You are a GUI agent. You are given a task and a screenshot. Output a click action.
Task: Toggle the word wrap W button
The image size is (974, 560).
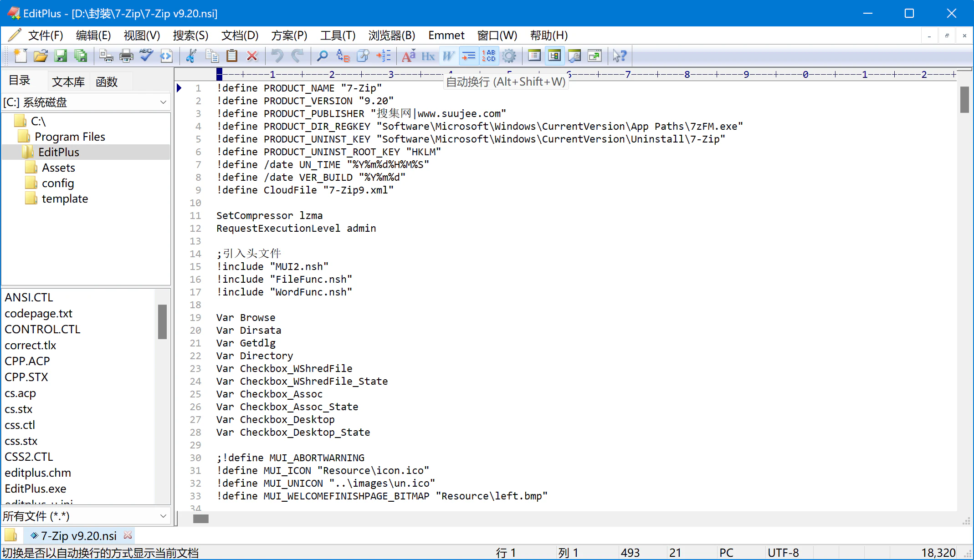click(x=448, y=56)
